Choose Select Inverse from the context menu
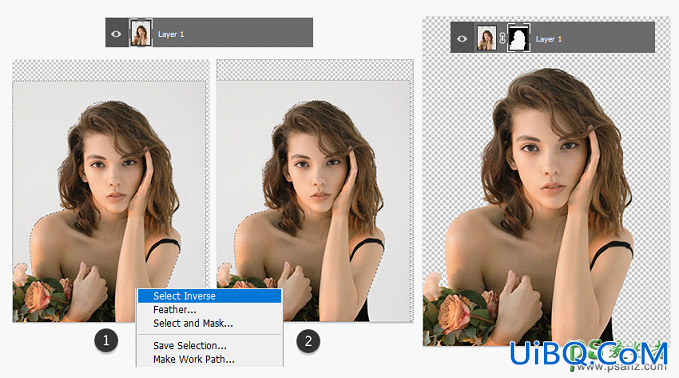679x378 pixels. [210, 296]
